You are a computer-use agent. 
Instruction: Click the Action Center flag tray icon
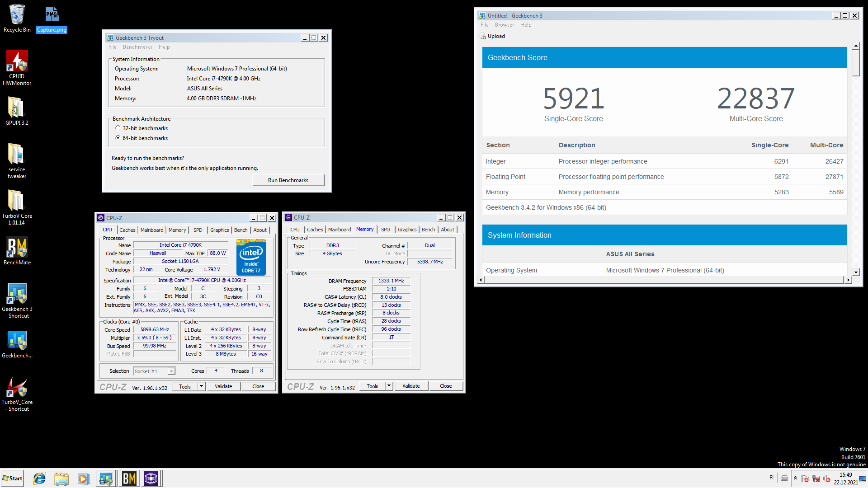click(805, 479)
